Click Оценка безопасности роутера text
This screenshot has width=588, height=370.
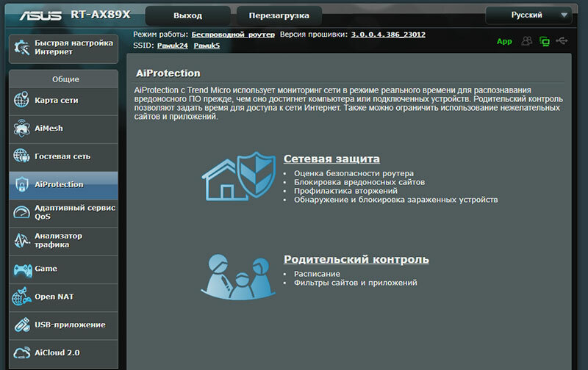point(354,173)
